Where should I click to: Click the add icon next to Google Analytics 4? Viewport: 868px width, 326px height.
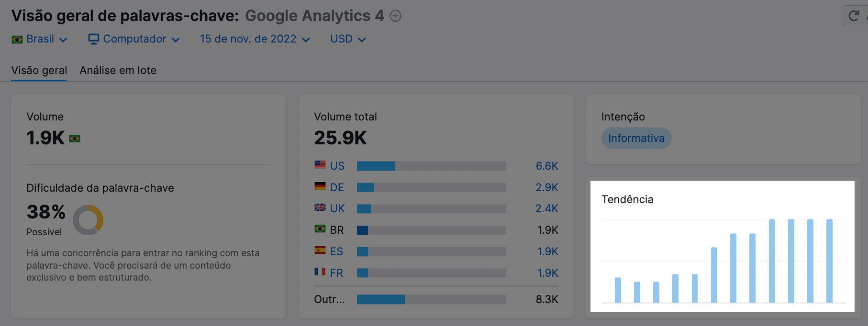pos(395,16)
